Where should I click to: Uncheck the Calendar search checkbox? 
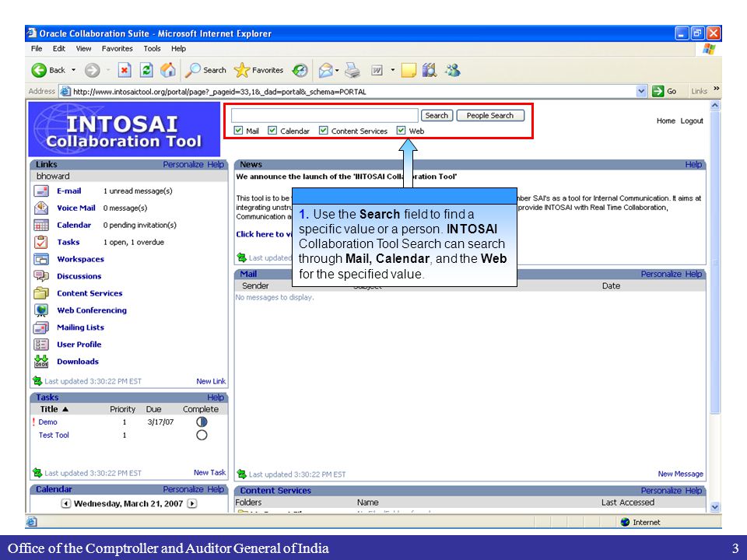(x=272, y=131)
